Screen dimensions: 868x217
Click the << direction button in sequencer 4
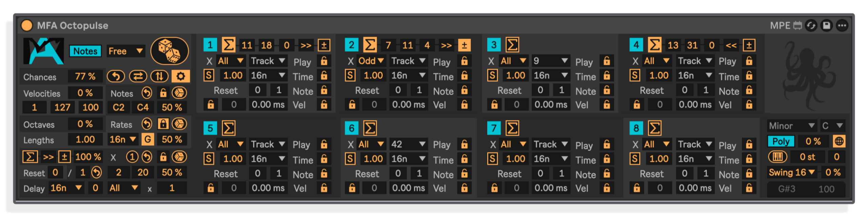[x=731, y=45]
